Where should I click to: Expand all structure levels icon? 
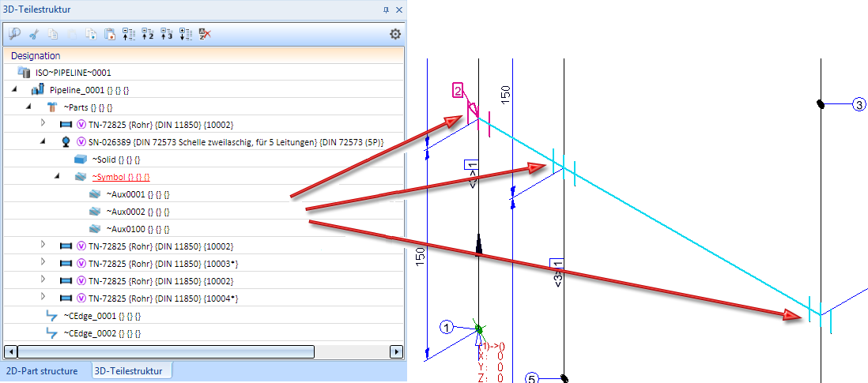(x=186, y=34)
